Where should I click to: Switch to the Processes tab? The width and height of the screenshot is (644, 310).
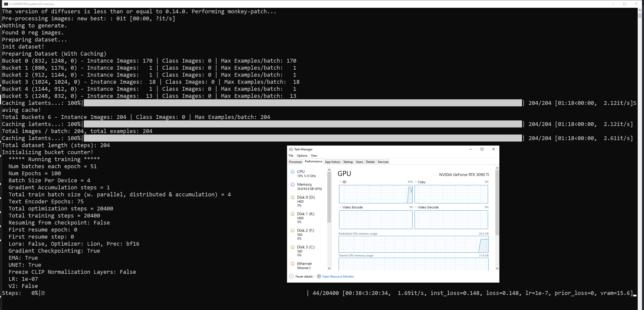295,162
